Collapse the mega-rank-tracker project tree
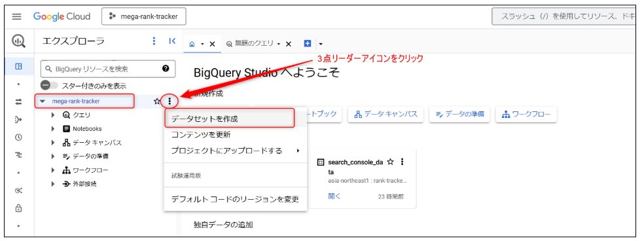644x241 pixels. [x=43, y=101]
